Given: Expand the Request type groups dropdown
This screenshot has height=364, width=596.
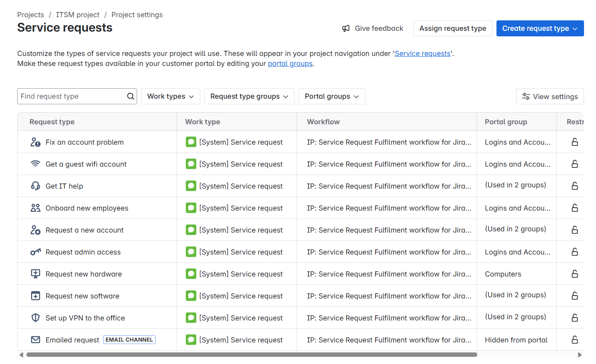Looking at the screenshot, I should click(x=249, y=96).
